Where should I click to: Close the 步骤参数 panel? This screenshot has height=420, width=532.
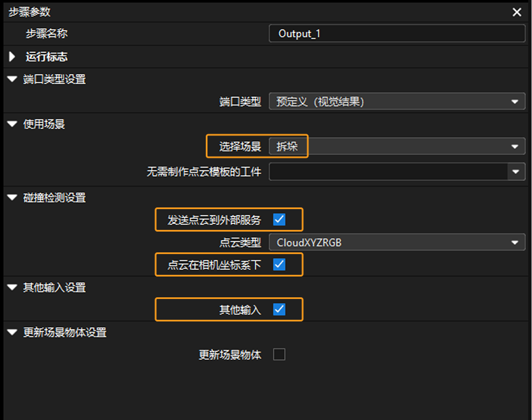pos(516,12)
